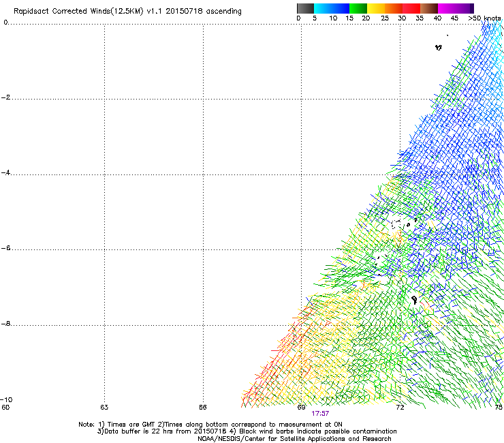Click the '-10' latitude axis label
Viewport: 504px width, 443px height.
click(x=6, y=399)
